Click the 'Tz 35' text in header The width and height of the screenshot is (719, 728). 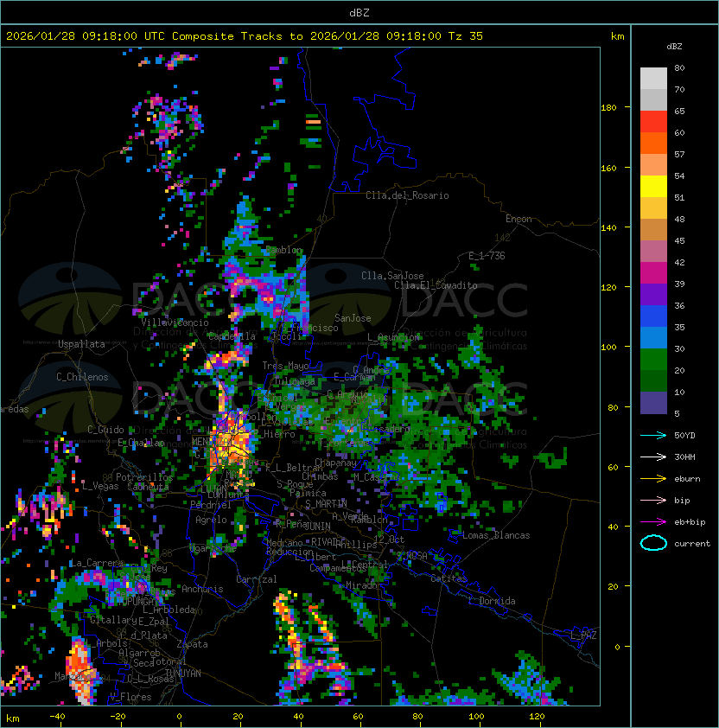466,36
